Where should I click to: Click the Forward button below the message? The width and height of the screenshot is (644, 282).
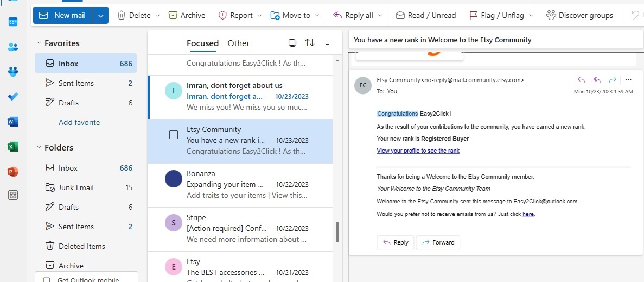438,242
